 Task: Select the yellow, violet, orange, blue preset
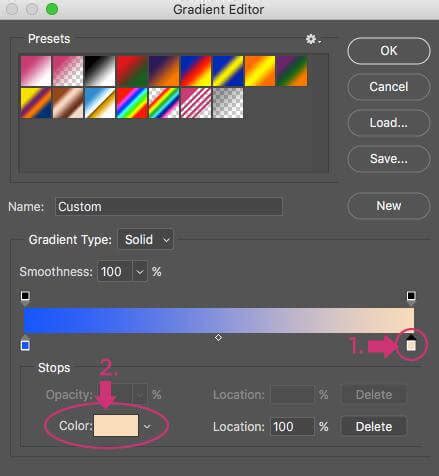coord(36,103)
